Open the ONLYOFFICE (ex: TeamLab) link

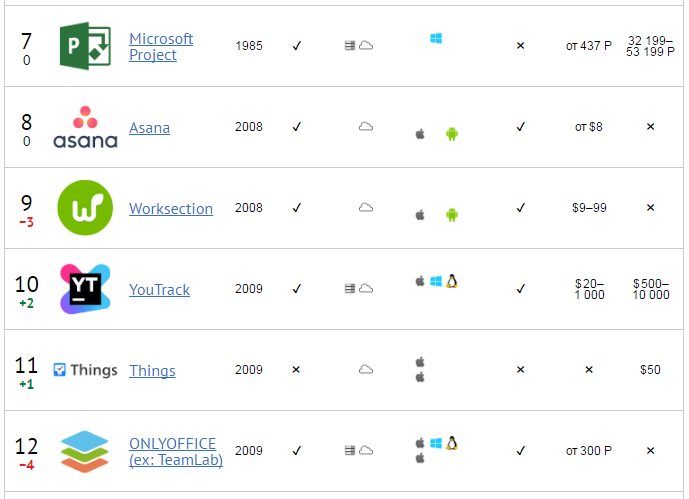point(175,452)
